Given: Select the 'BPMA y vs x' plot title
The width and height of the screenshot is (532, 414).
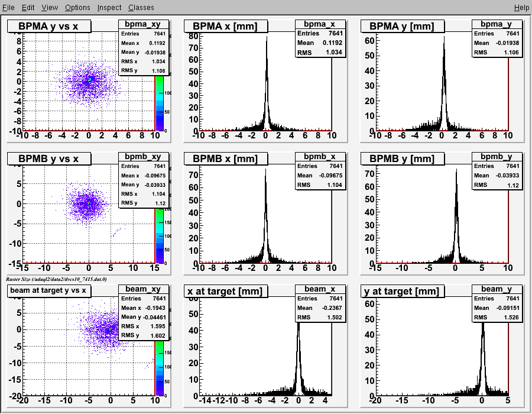Looking at the screenshot, I should (49, 26).
